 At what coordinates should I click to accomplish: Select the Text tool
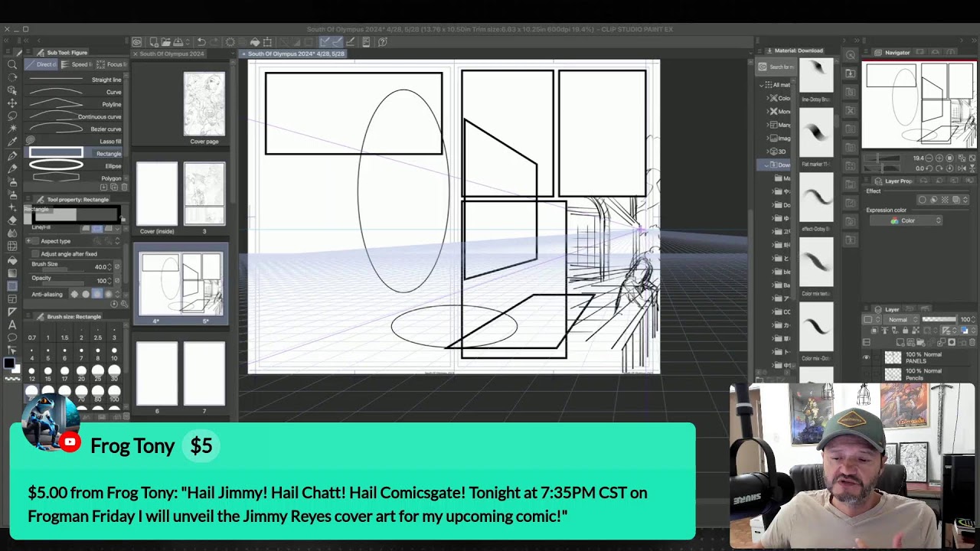12,324
